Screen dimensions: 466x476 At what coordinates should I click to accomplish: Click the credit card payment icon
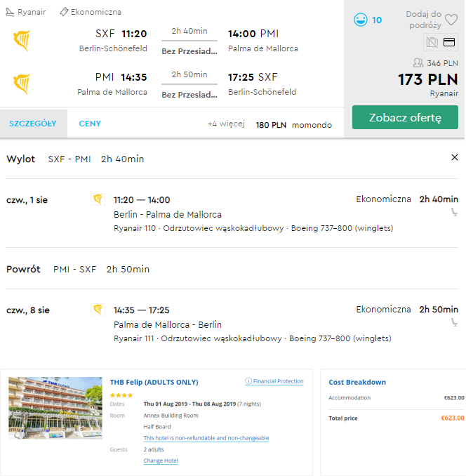[x=450, y=43]
